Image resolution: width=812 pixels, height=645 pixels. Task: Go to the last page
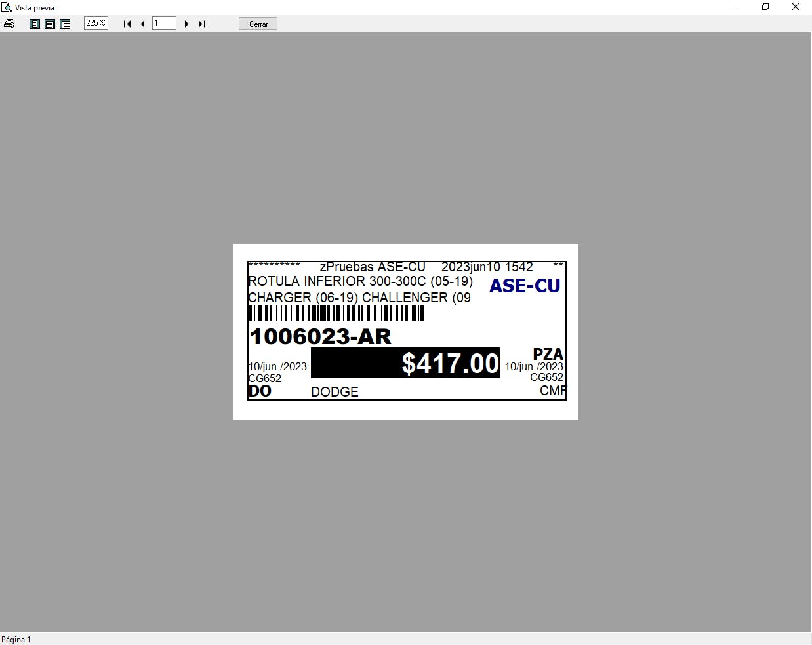click(x=202, y=24)
